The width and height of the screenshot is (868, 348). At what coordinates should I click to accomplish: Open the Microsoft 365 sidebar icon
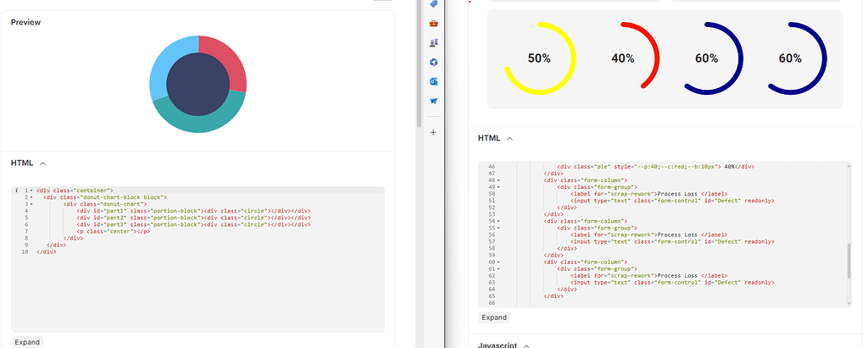point(433,62)
